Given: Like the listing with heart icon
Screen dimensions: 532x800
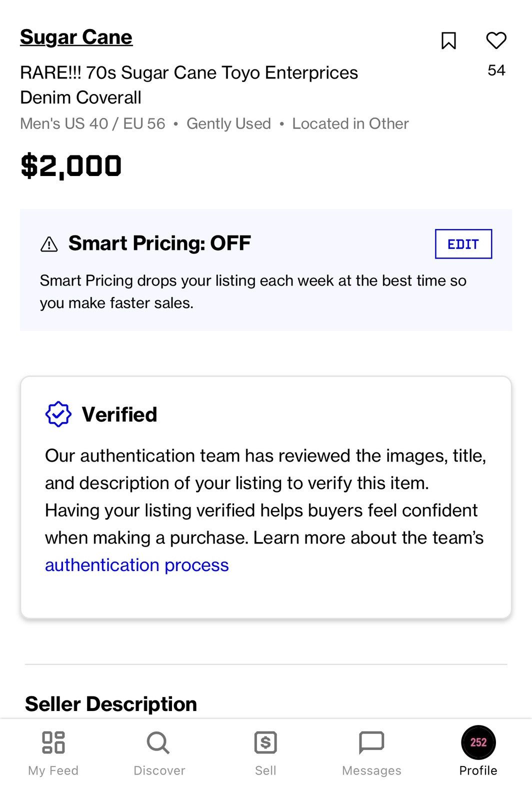Looking at the screenshot, I should pos(496,40).
